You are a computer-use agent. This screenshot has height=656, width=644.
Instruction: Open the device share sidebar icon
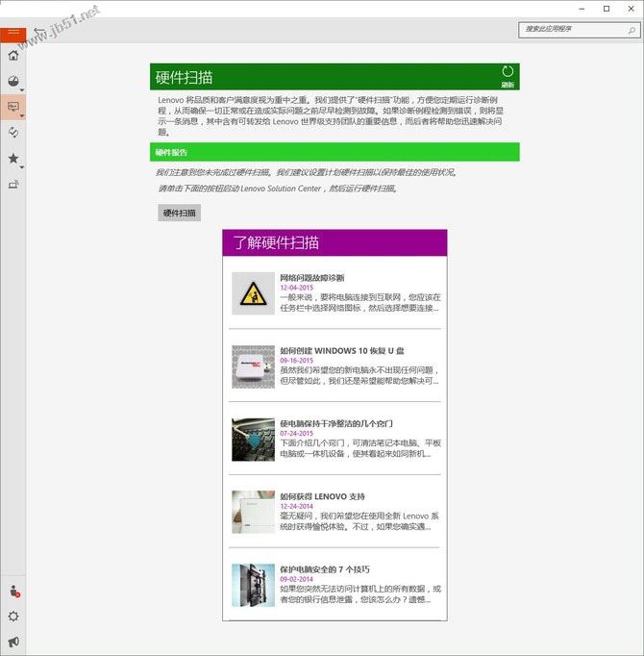pos(13,184)
